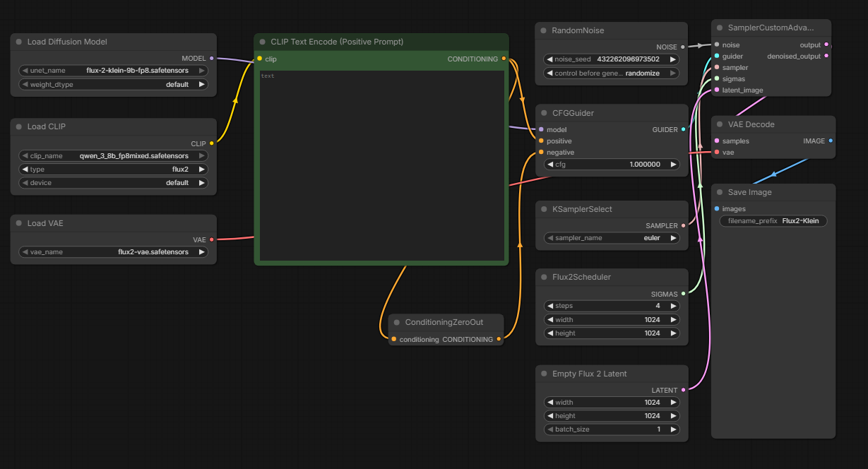Decrease steps with its left arrow
The image size is (868, 469).
(x=550, y=307)
